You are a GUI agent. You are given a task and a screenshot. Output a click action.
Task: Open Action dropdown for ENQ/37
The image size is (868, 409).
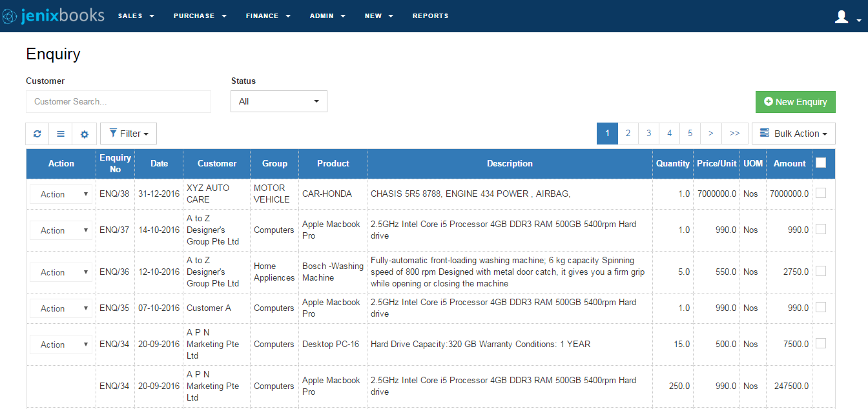[61, 230]
